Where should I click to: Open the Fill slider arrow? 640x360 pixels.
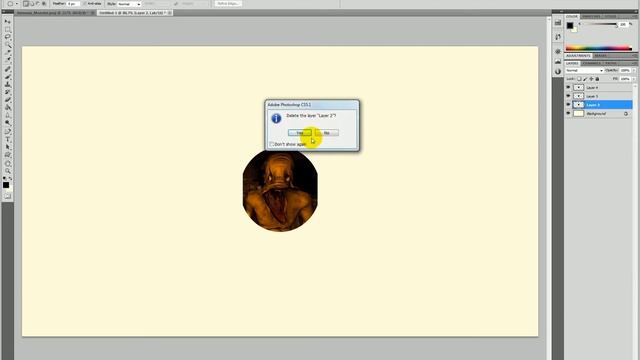(x=634, y=79)
